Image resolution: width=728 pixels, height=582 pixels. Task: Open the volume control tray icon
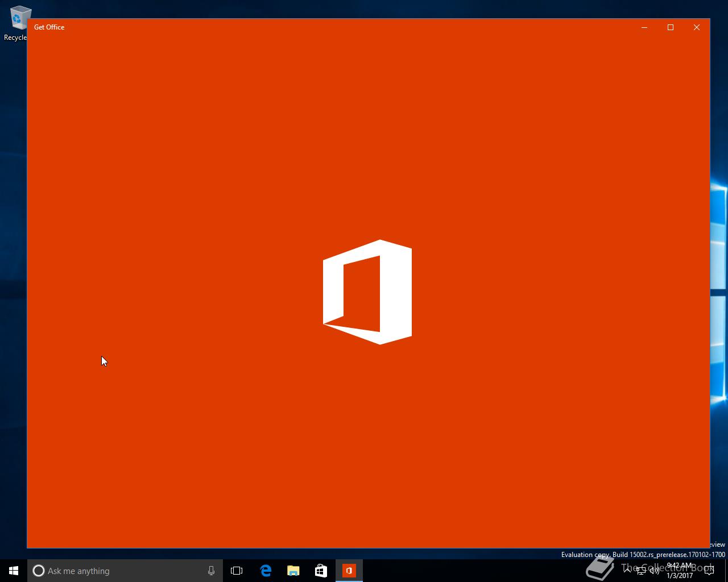[655, 571]
